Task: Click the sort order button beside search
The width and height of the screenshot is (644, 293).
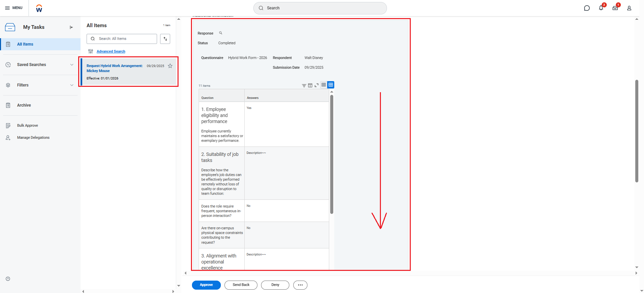Action: 165,39
